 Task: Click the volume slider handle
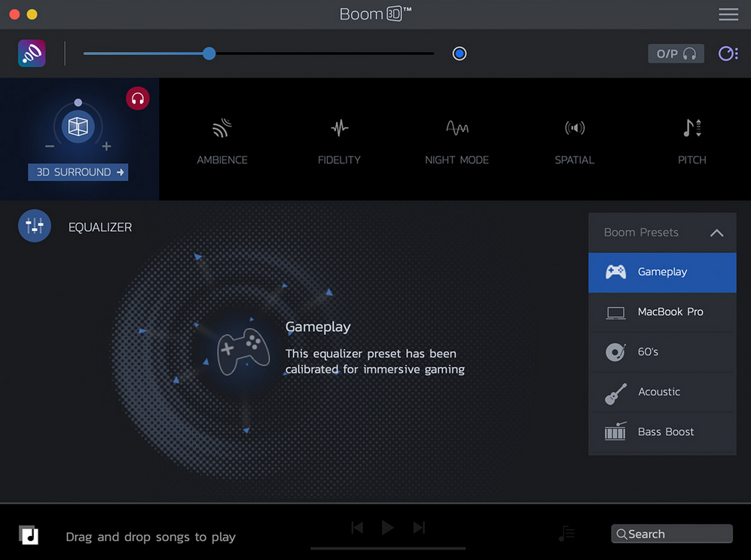click(x=209, y=53)
